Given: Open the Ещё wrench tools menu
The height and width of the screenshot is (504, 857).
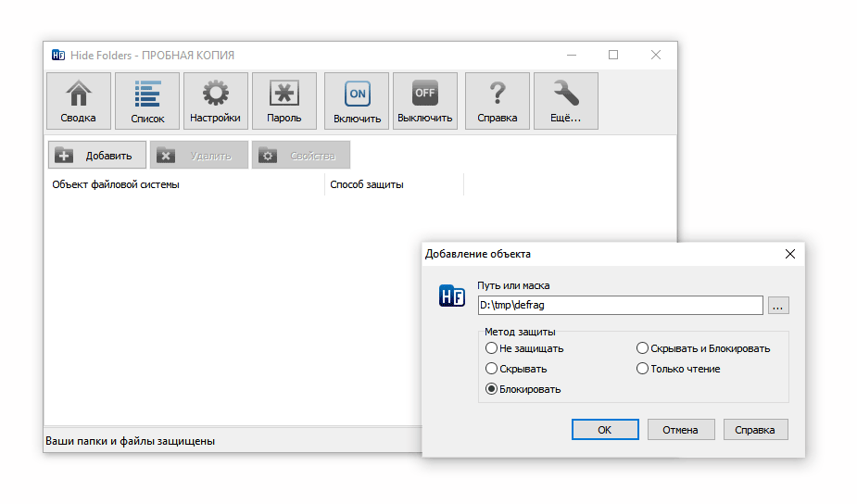Looking at the screenshot, I should [566, 101].
